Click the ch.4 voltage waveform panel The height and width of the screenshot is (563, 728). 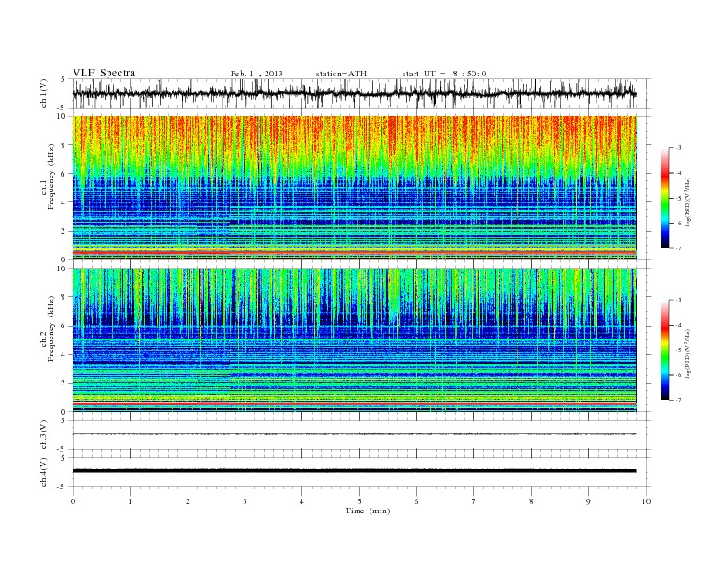point(361,472)
